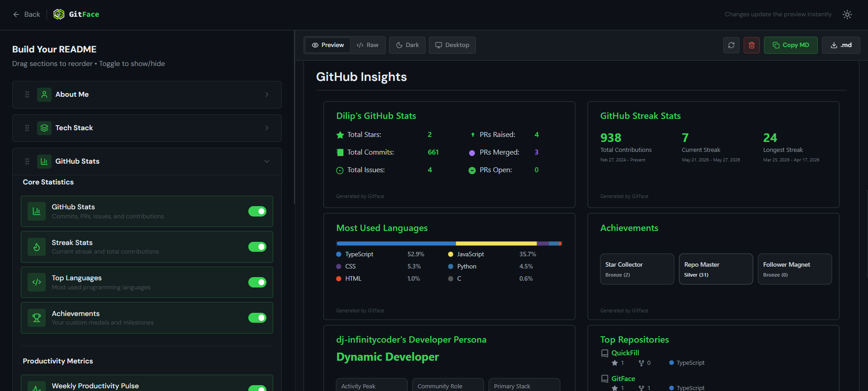The image size is (868, 391).
Task: Click the refresh preview icon
Action: 731,45
